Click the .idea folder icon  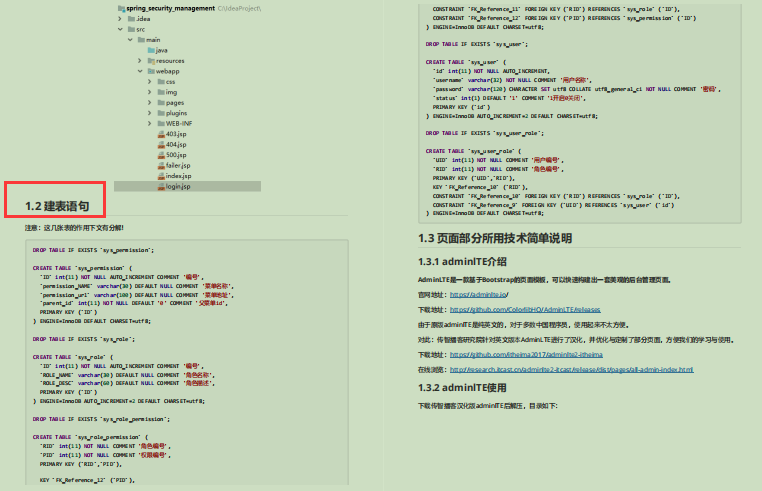131,19
